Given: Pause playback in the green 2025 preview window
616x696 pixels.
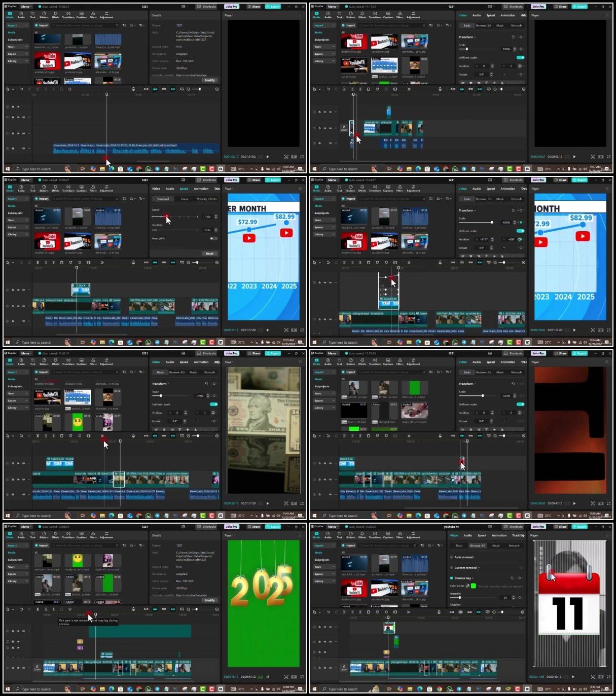Looking at the screenshot, I should point(268,677).
